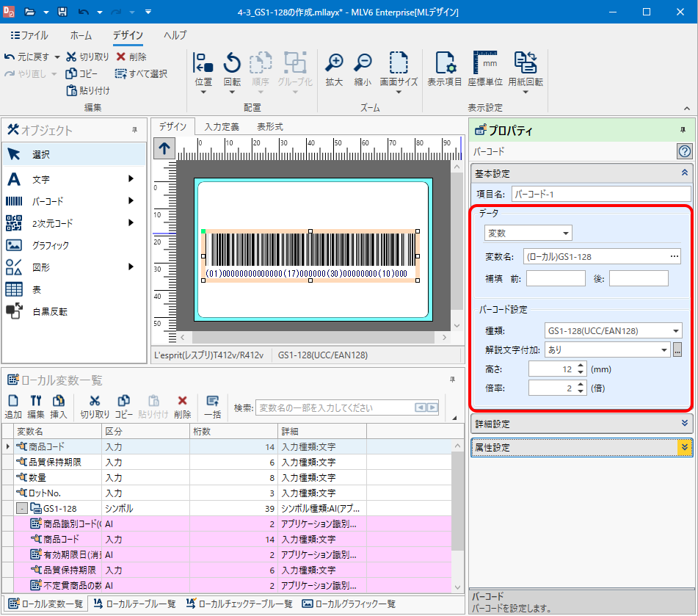
Task: Click すべて選択 select all
Action: [x=141, y=73]
